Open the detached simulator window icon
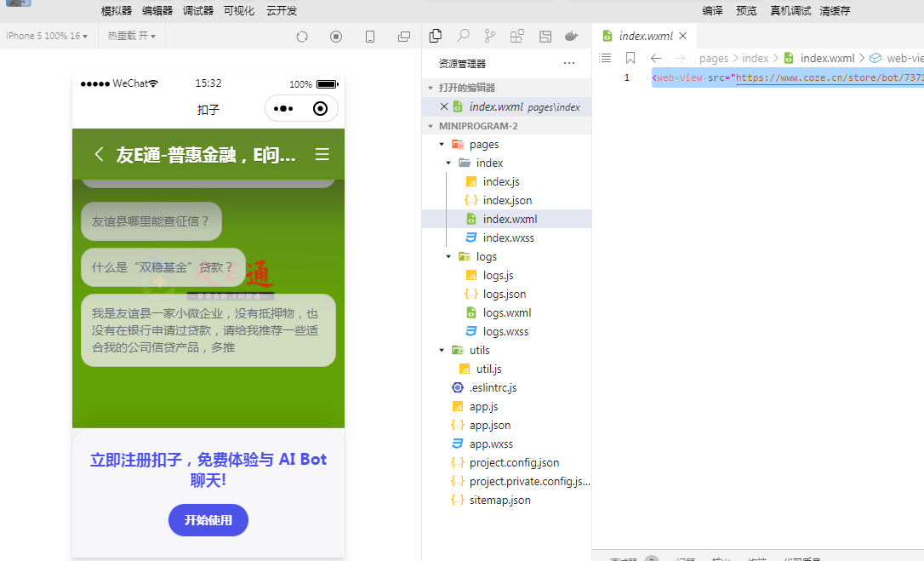This screenshot has height=561, width=924. tap(404, 37)
